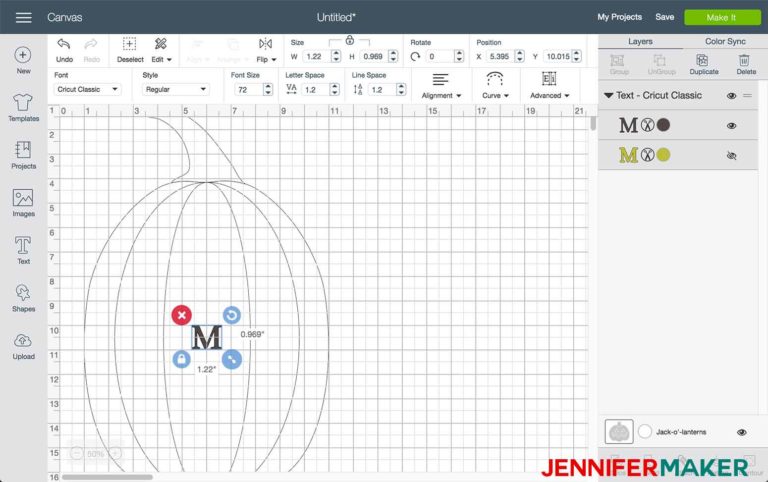Hide the dark M layer
The image size is (768, 482).
click(x=731, y=126)
